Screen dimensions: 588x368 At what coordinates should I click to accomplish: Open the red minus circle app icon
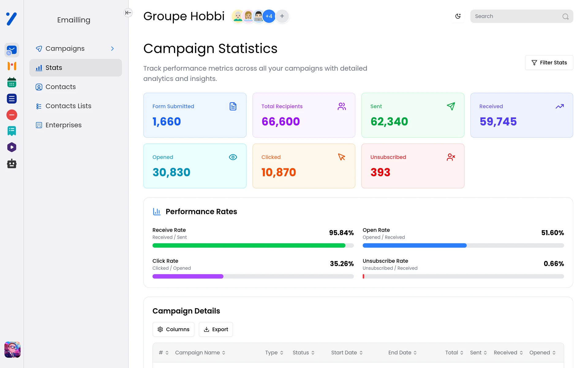pos(12,115)
